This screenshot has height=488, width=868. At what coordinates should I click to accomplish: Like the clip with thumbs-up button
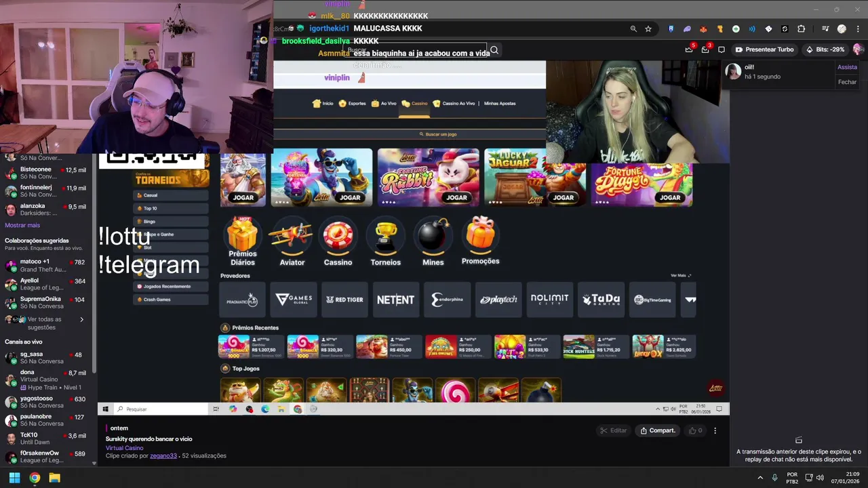click(695, 430)
